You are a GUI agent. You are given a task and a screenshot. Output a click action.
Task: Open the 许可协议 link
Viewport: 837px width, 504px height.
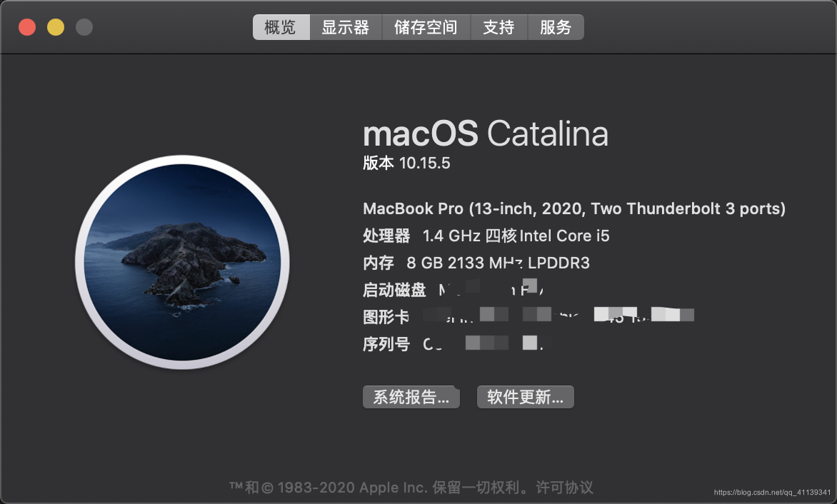(x=564, y=487)
